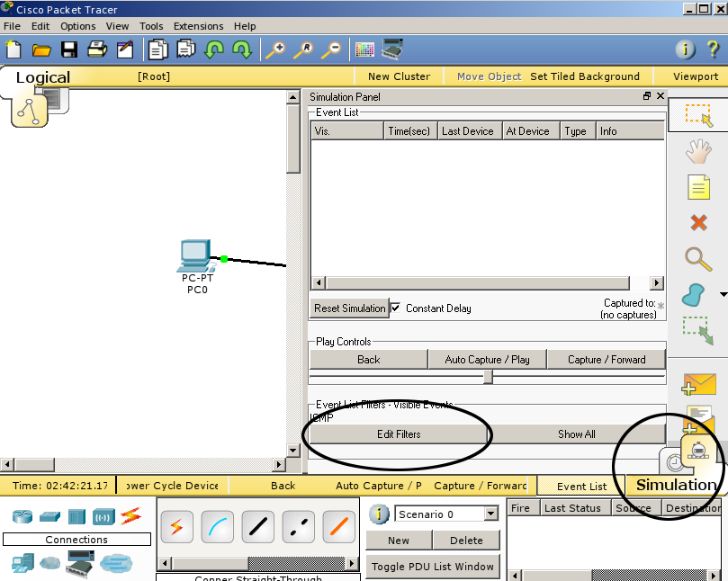Click Auto Capture / Play in Play Controls

(487, 360)
